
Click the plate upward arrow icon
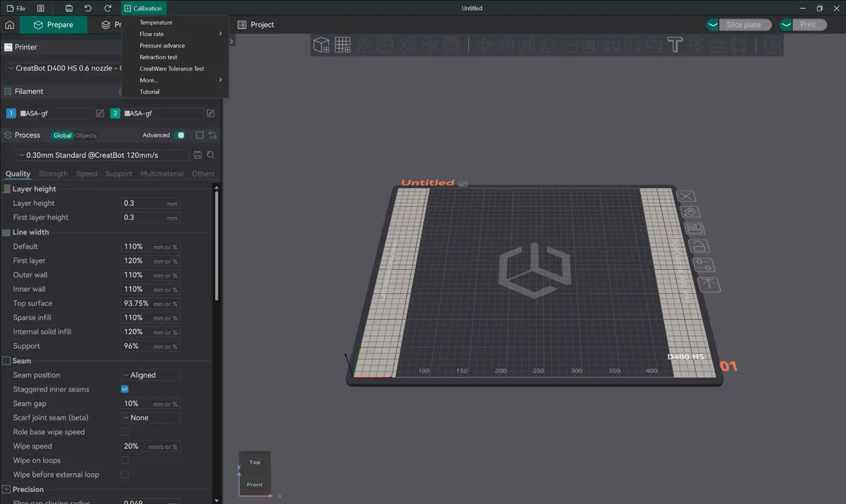(x=709, y=284)
